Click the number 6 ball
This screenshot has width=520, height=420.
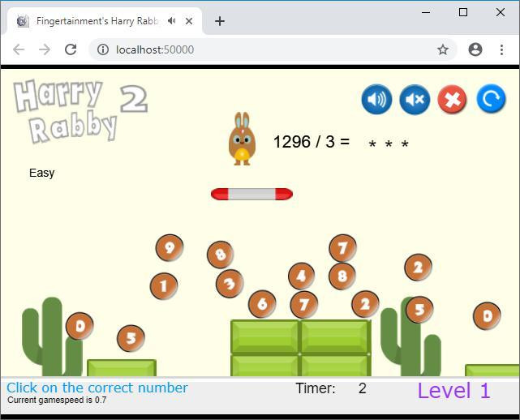tap(262, 303)
